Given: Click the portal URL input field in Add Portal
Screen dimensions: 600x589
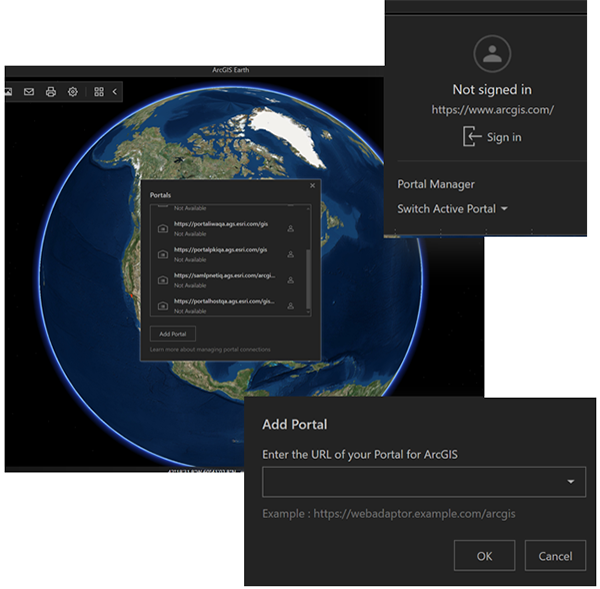Looking at the screenshot, I should pos(424,482).
